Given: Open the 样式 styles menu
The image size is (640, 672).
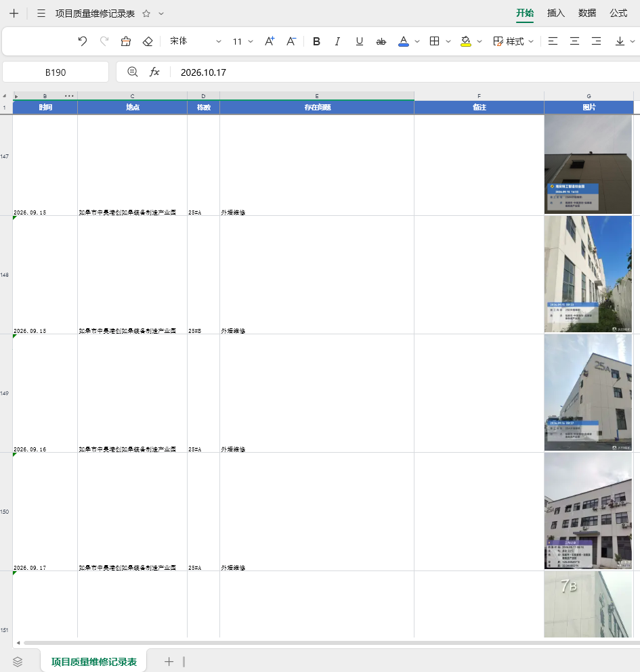Looking at the screenshot, I should [x=513, y=41].
